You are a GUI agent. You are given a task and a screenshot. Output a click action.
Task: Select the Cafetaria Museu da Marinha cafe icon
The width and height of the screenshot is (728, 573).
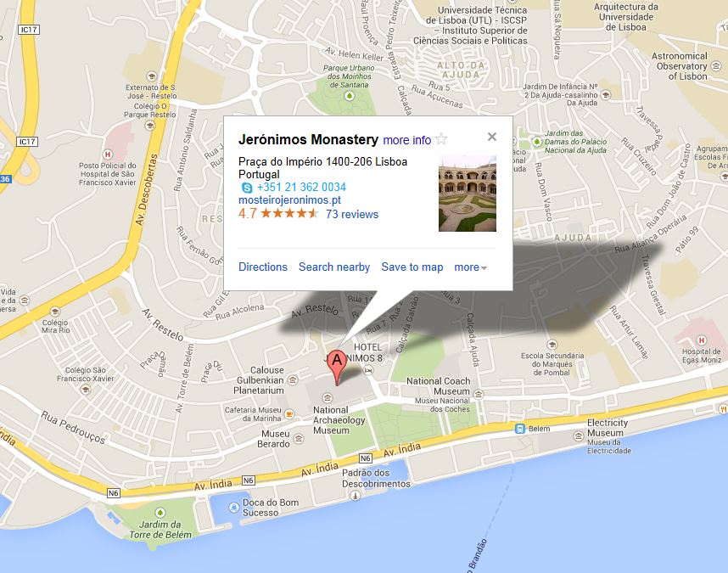[x=289, y=413]
